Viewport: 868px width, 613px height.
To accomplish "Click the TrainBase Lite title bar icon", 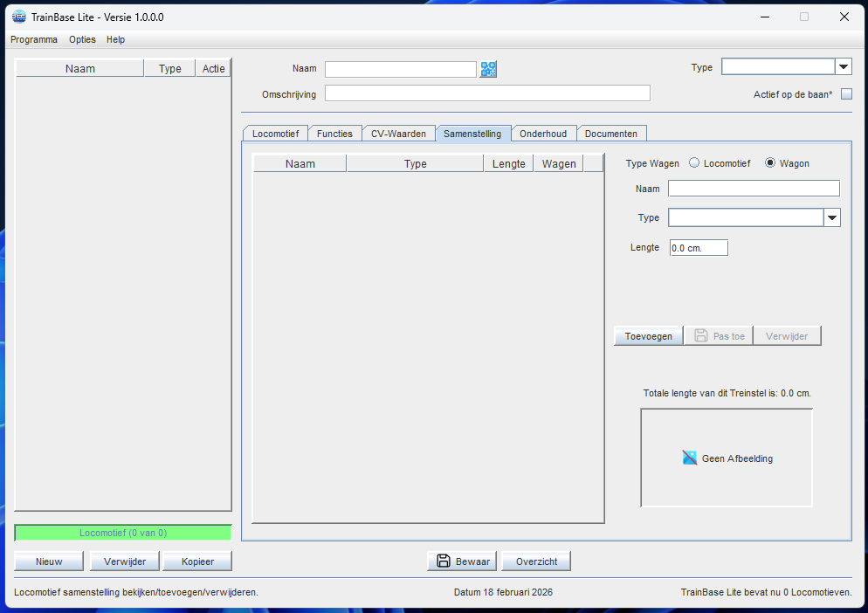I will (x=18, y=17).
